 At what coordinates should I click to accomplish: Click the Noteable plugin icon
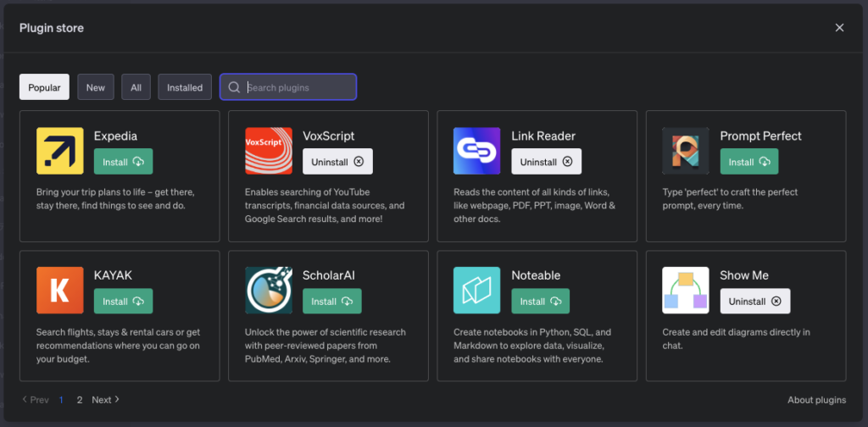pyautogui.click(x=477, y=291)
